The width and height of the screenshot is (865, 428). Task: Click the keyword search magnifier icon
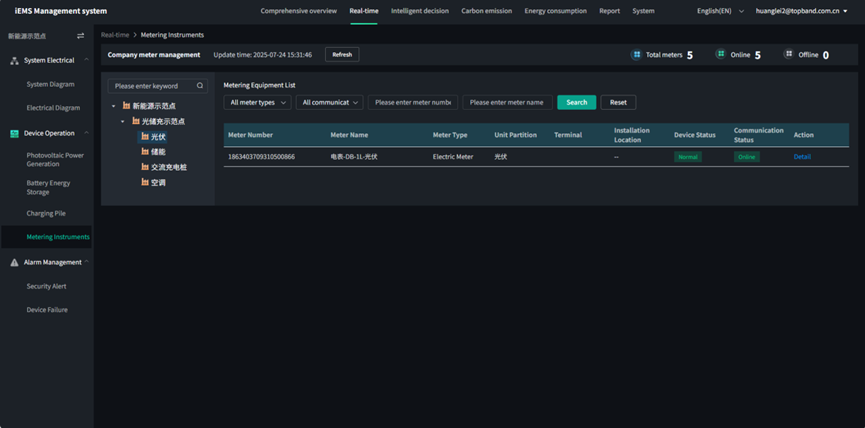pyautogui.click(x=200, y=86)
